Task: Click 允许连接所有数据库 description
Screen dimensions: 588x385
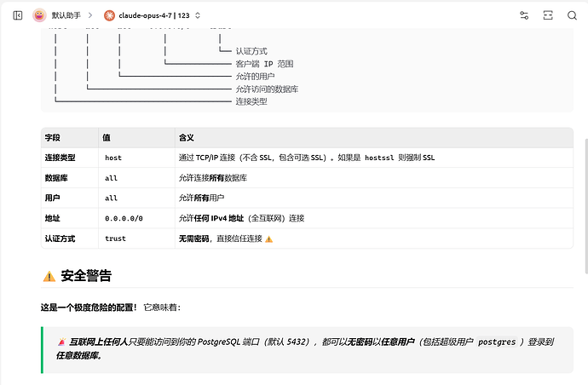Action: pos(213,178)
